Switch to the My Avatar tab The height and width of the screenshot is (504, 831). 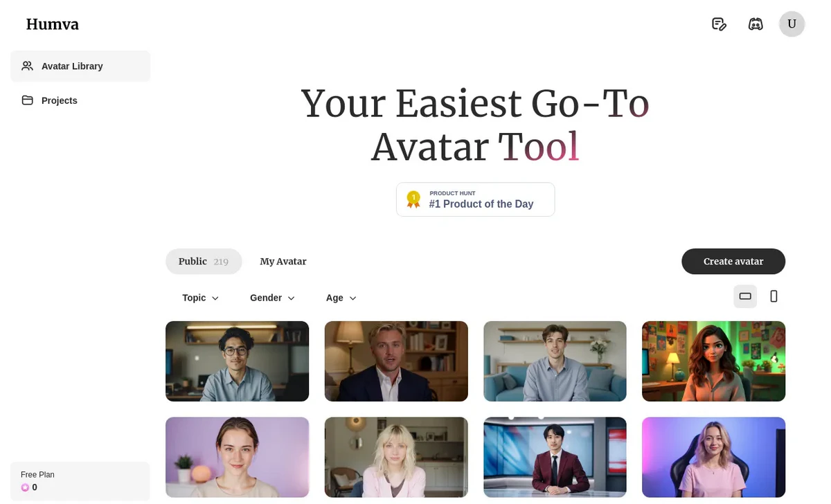tap(283, 262)
